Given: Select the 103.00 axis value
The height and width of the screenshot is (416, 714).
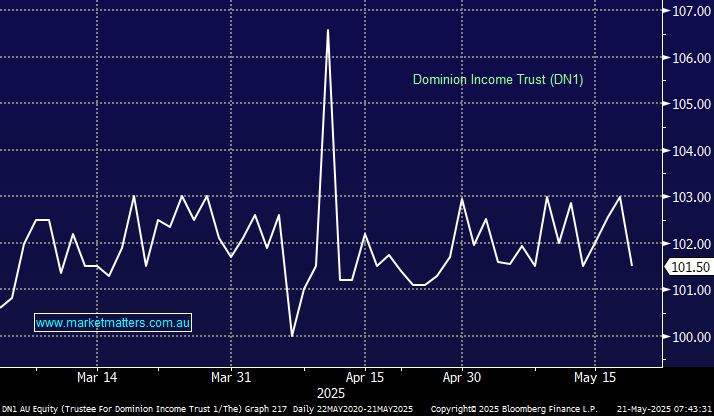Looking at the screenshot, I should click(x=692, y=197).
